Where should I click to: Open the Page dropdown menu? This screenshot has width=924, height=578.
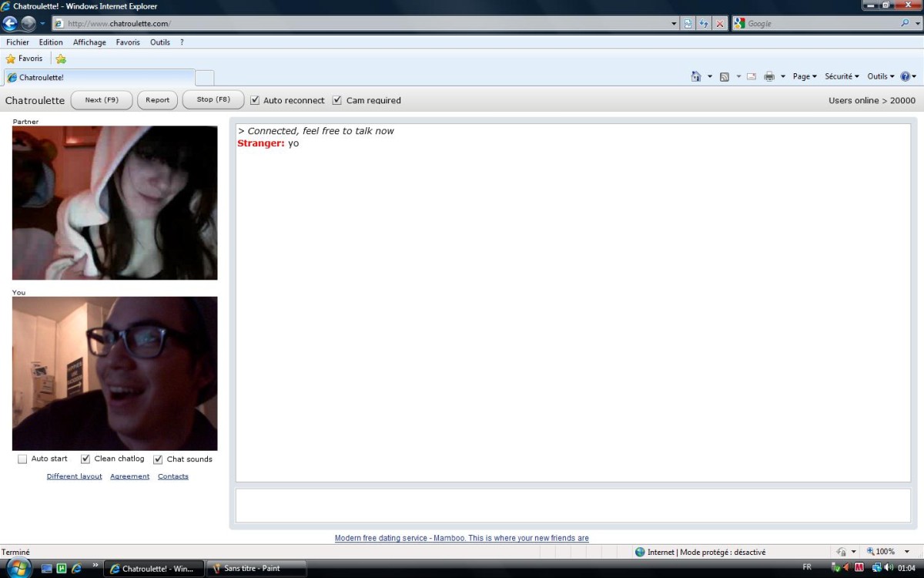pyautogui.click(x=805, y=76)
